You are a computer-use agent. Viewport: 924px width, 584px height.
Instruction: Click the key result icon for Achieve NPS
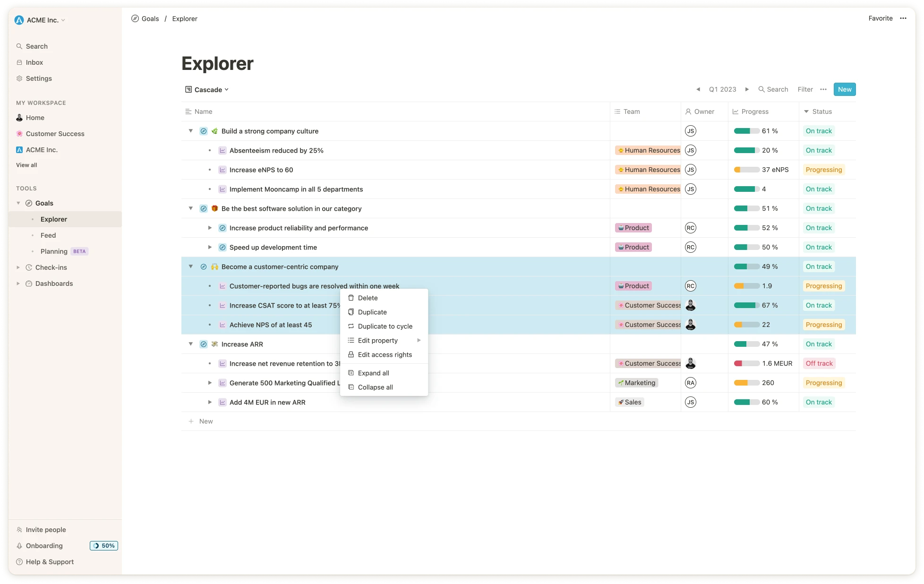222,325
